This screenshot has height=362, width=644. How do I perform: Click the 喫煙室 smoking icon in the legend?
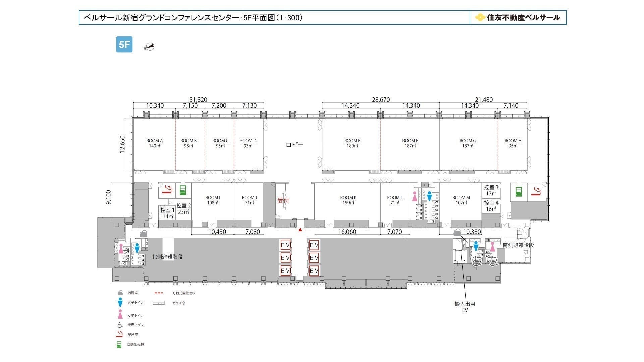(x=120, y=334)
